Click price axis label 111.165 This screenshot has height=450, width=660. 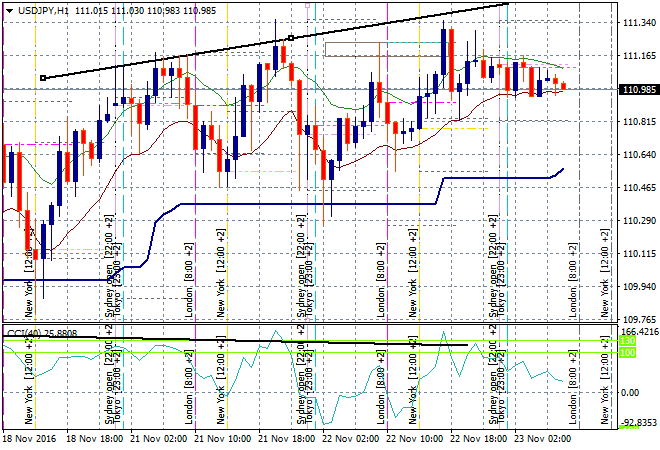click(x=639, y=56)
